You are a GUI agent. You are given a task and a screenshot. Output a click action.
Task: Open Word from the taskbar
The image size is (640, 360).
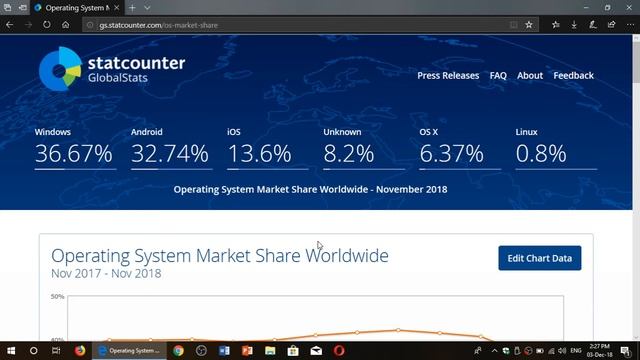[x=224, y=351]
